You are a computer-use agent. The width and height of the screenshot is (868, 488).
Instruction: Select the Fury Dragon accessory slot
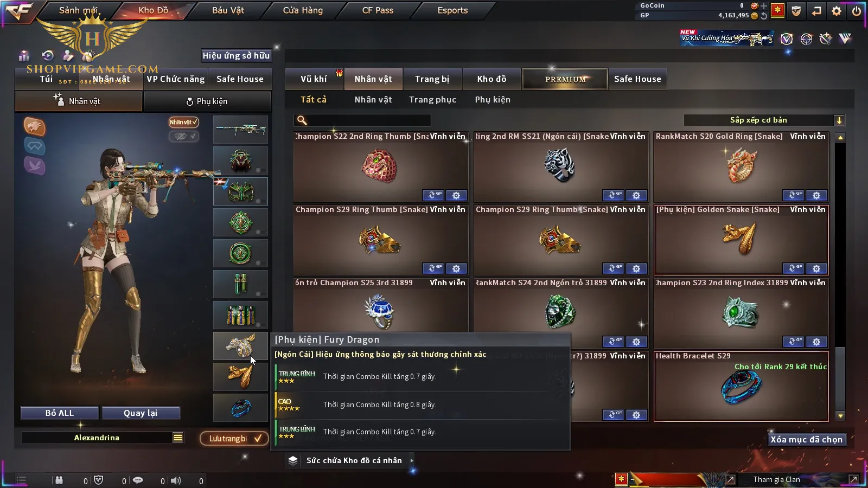pyautogui.click(x=240, y=346)
